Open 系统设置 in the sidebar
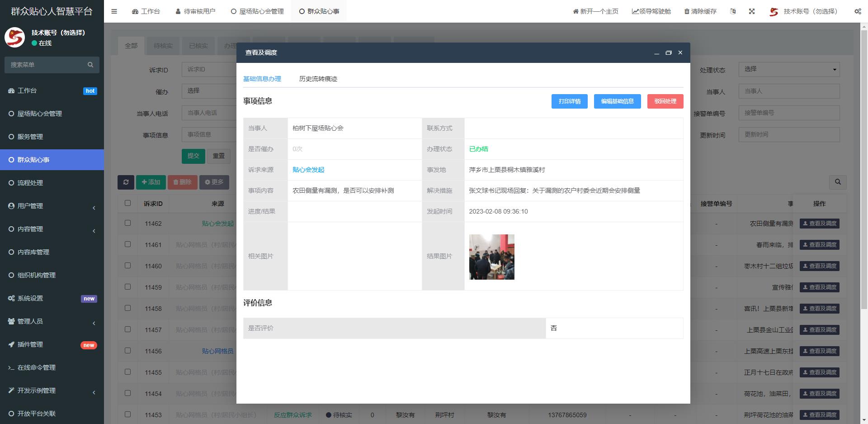 (52, 298)
